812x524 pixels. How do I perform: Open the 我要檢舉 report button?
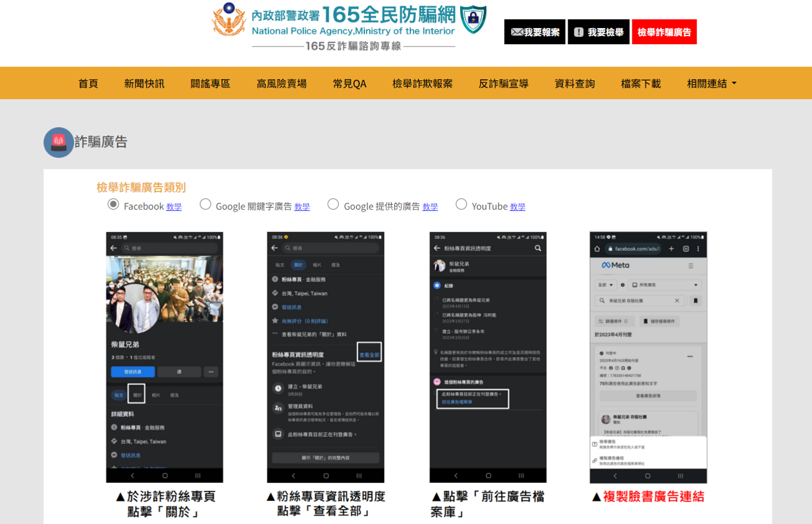(599, 32)
